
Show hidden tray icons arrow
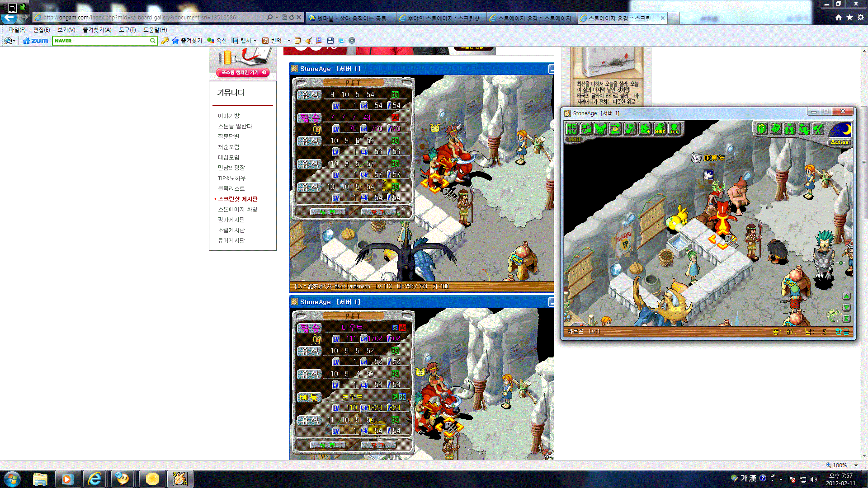point(781,479)
